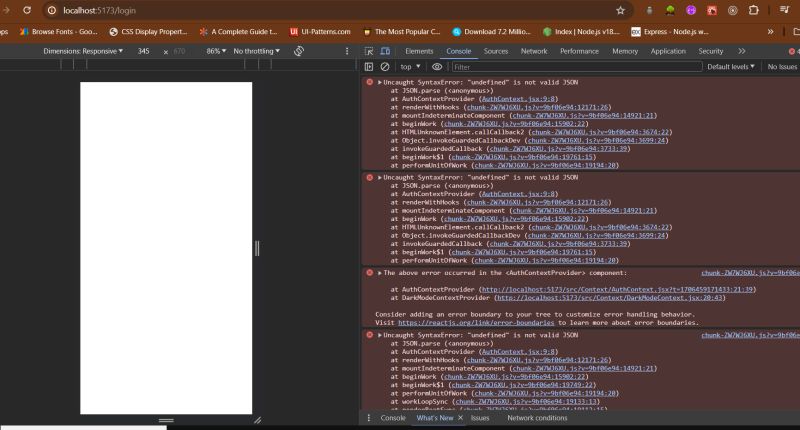
Task: Open the drawer kebab menu icon
Action: 368,418
